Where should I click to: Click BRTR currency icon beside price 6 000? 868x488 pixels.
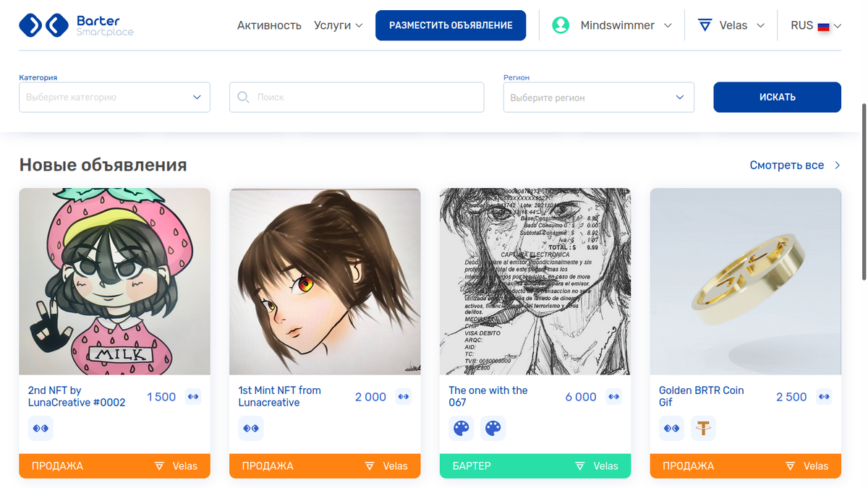pos(614,396)
